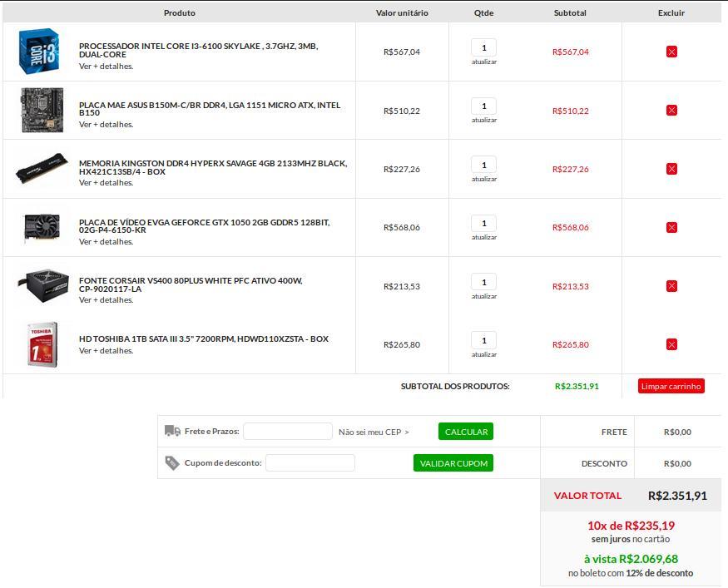Image resolution: width=728 pixels, height=588 pixels.
Task: Select the '10x de R$235,19' installment text
Action: [x=631, y=526]
